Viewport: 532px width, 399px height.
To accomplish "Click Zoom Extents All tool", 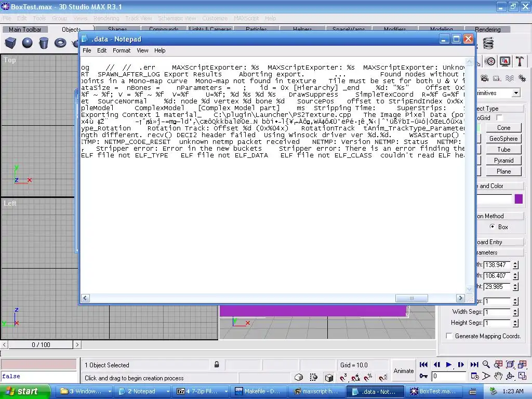I will pyautogui.click(x=522, y=365).
